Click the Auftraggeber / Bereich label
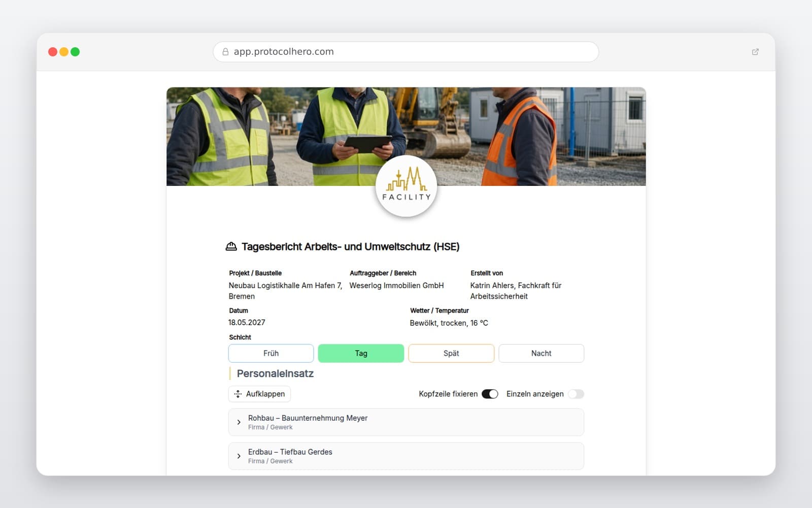812x508 pixels. 383,273
